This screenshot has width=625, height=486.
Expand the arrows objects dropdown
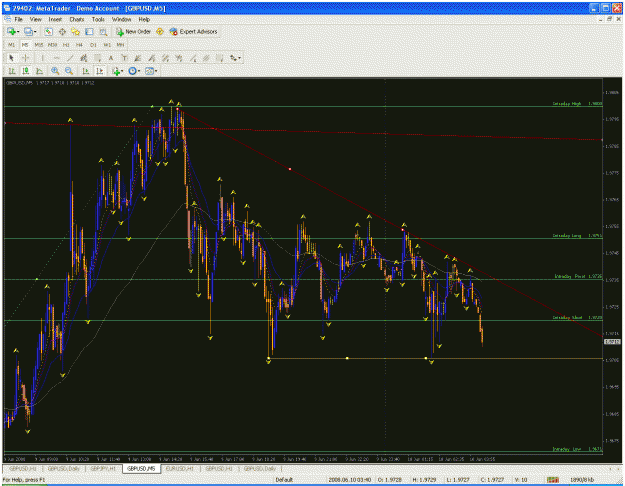coord(239,58)
